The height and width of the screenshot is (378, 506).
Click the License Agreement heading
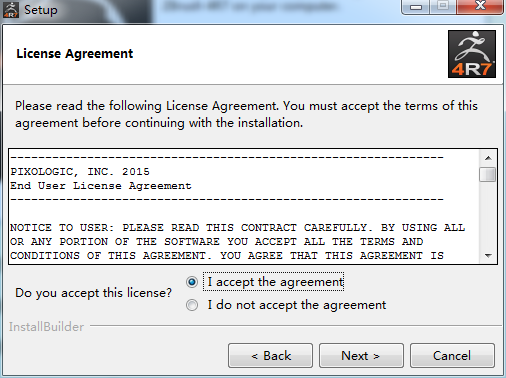click(x=75, y=54)
